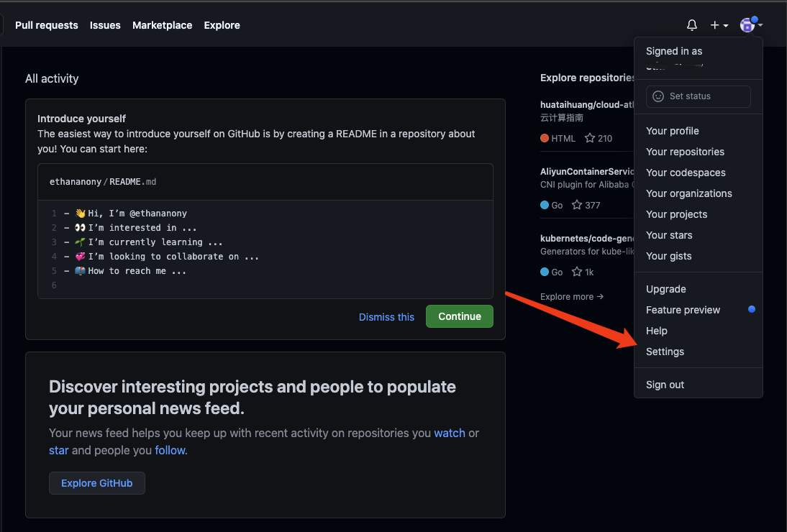The image size is (787, 532).
Task: Open the plus create-new dropdown
Action: pos(719,25)
